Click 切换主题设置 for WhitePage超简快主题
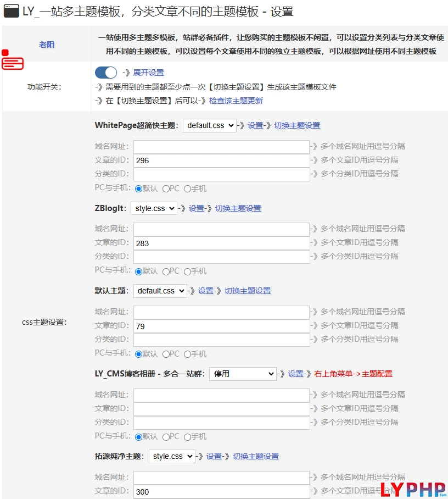The height and width of the screenshot is (499, 448). click(297, 125)
